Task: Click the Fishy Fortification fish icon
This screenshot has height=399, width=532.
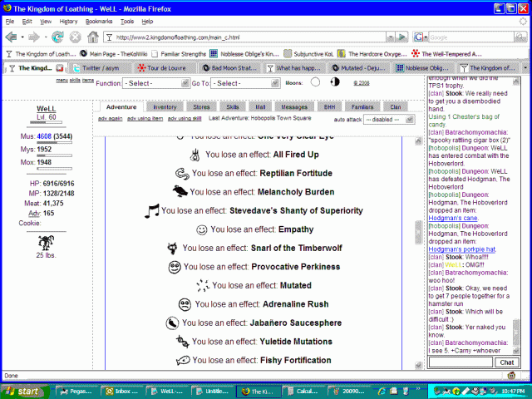Action: pos(181,361)
